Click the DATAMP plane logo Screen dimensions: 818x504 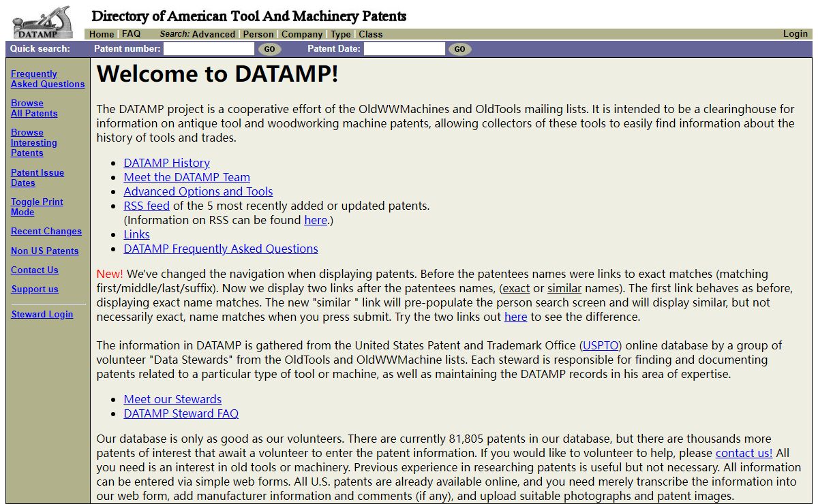point(42,23)
